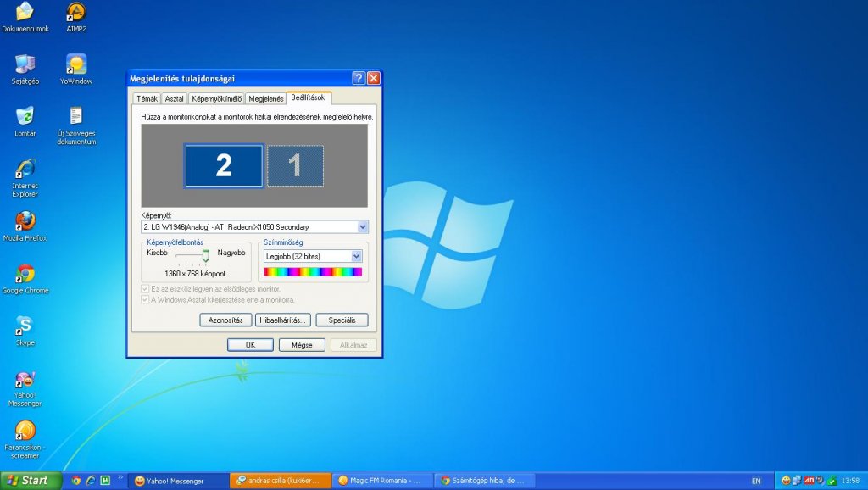Select the Sajátgép desktop icon
Viewport: 868px width, 490px height.
coord(25,70)
